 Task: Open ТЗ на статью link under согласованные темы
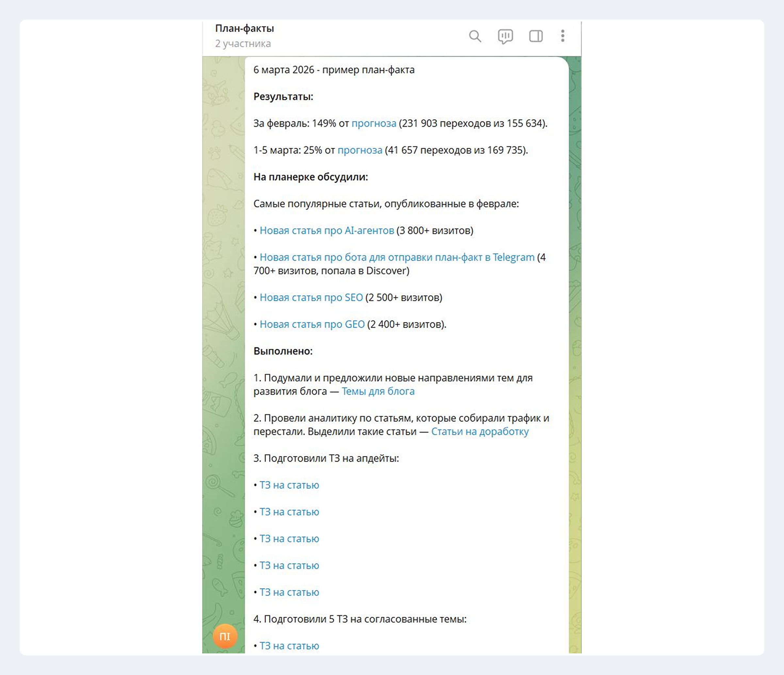[x=289, y=646]
